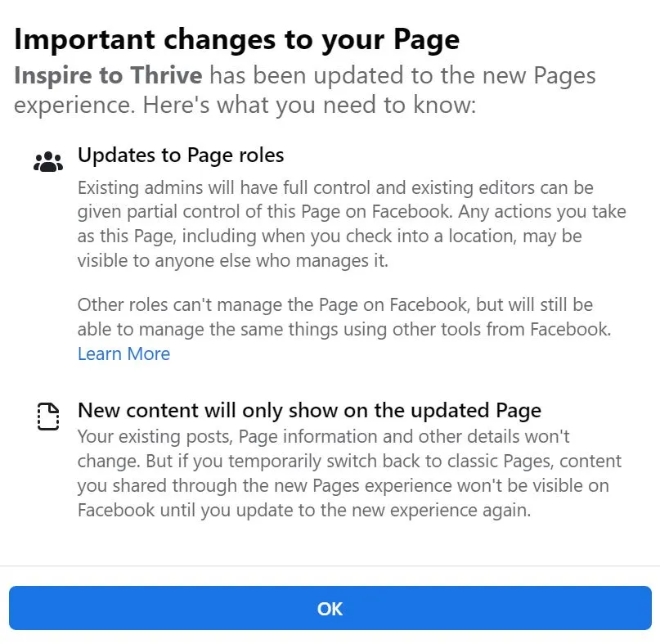Click line starting 'change. But if you temporarily'
Viewport: 660px width, 644px height.
(349, 462)
